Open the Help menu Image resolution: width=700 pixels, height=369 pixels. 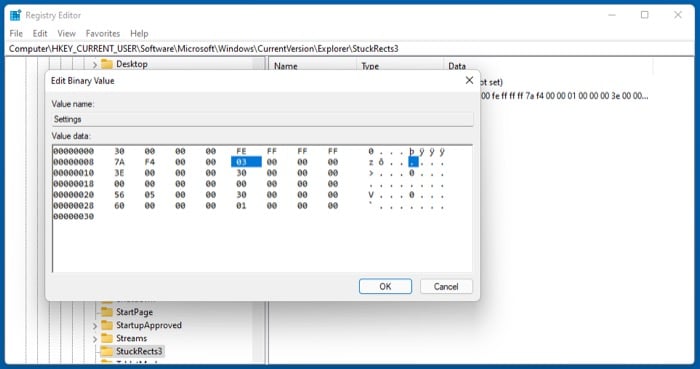click(x=139, y=33)
